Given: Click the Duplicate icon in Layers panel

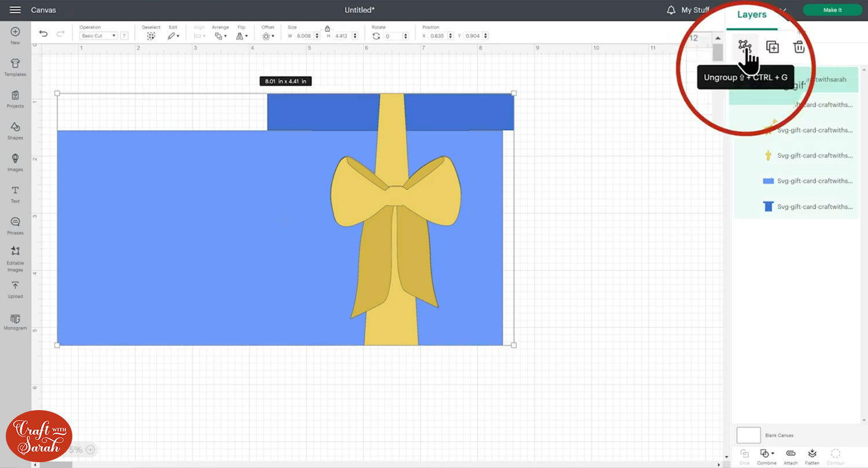Looking at the screenshot, I should click(772, 47).
